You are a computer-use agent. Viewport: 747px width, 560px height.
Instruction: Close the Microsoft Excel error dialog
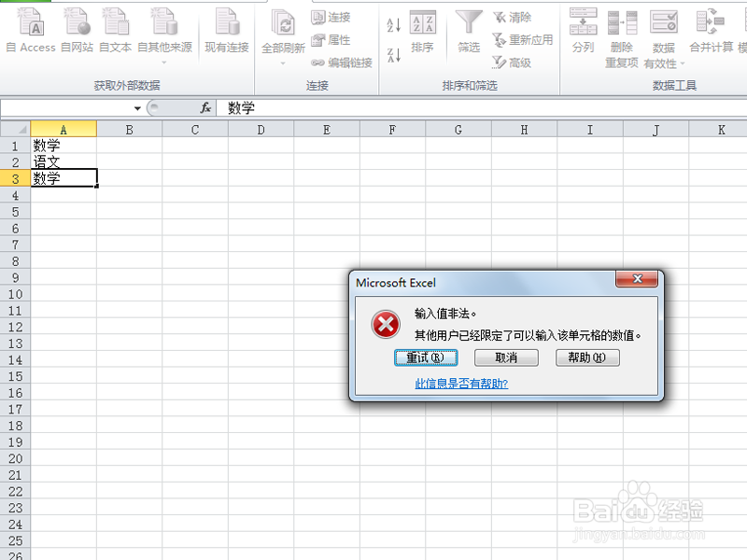tap(637, 279)
